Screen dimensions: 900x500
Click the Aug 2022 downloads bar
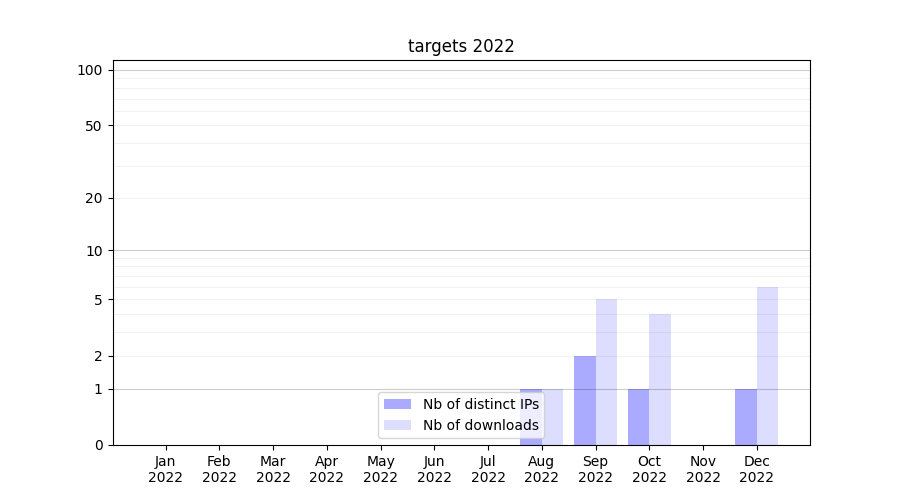click(553, 416)
